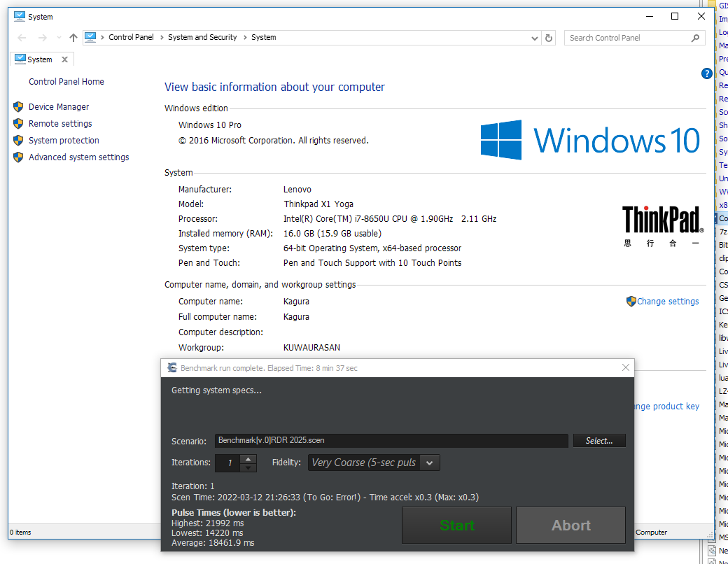Click the ThinkPad logo image
The width and height of the screenshot is (728, 564).
(x=663, y=227)
